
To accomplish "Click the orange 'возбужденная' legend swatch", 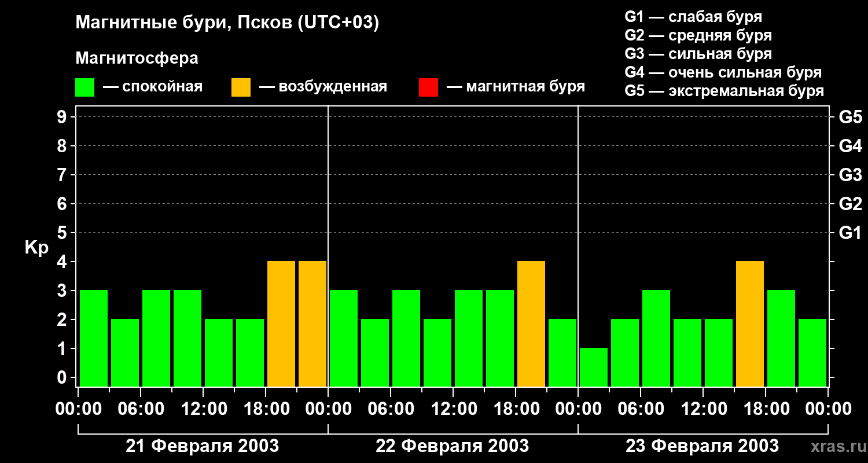I will (241, 87).
